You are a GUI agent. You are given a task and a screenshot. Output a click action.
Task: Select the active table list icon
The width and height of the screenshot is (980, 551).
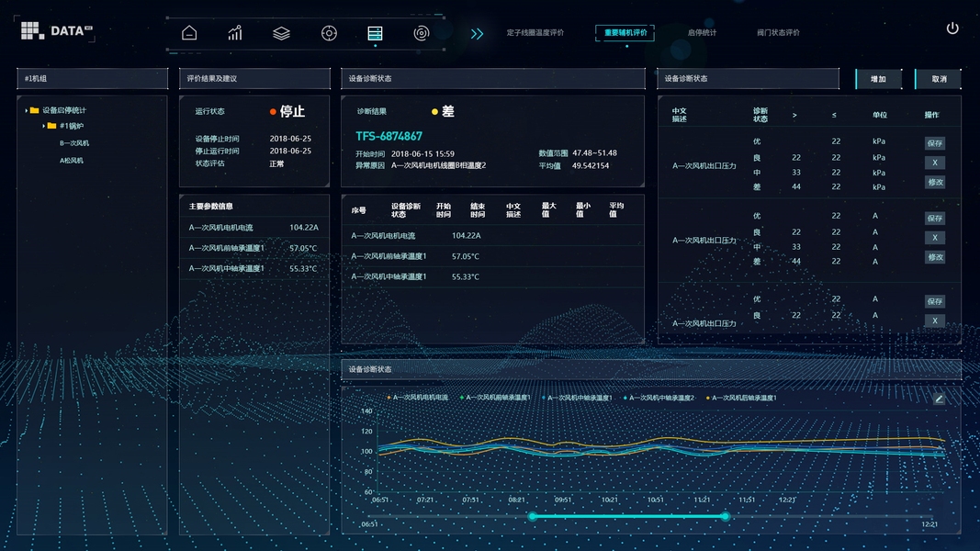375,33
